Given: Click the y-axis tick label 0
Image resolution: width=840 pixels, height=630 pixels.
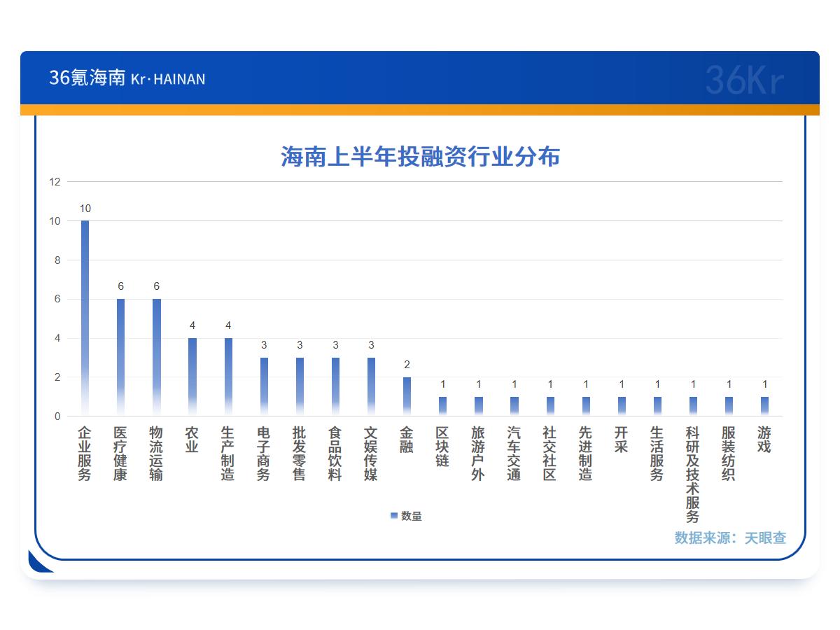Looking at the screenshot, I should 57,416.
